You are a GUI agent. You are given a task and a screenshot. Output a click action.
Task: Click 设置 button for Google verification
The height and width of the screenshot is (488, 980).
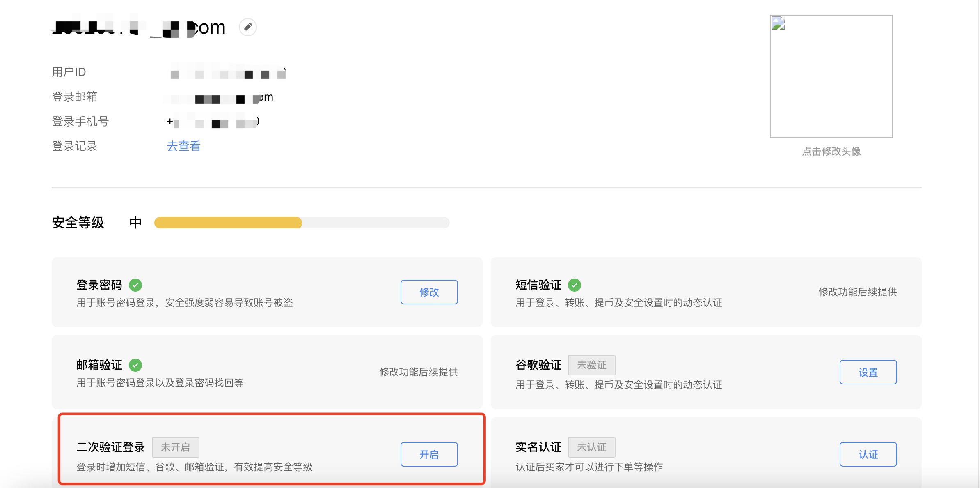point(868,372)
